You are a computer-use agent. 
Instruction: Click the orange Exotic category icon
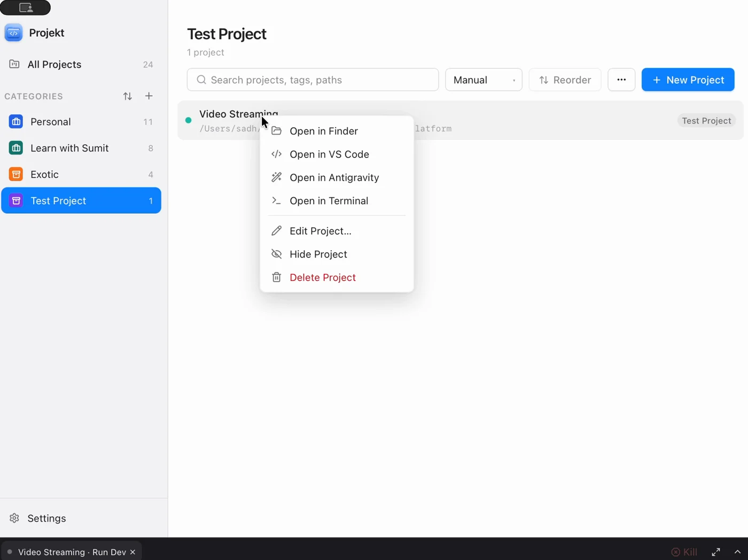point(16,174)
